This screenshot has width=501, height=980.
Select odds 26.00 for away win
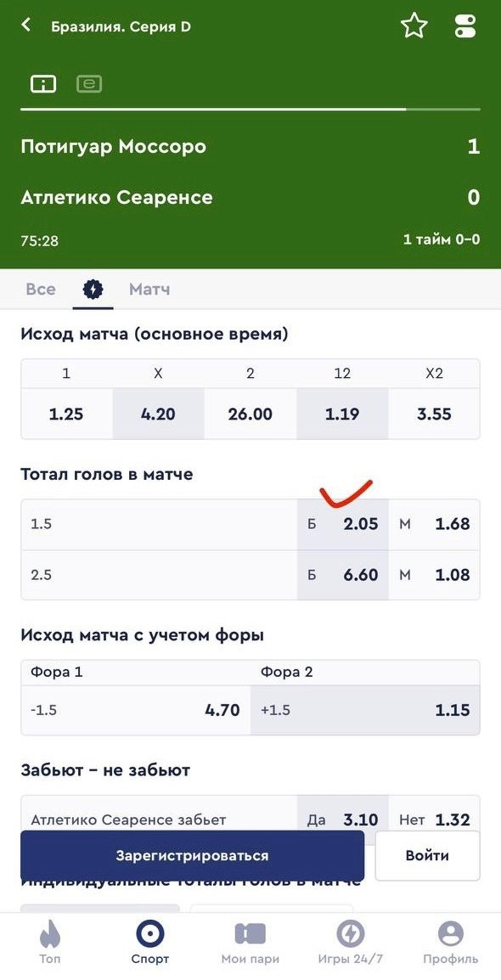(x=250, y=414)
